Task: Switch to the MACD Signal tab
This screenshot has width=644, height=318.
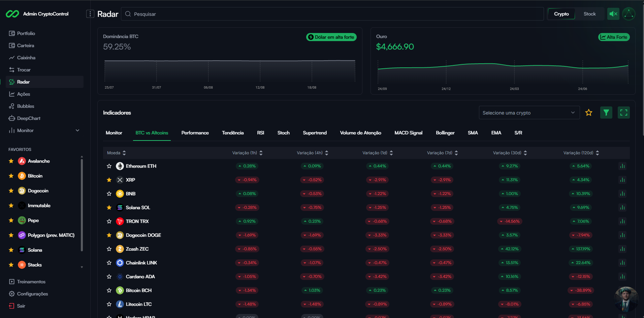Action: click(408, 133)
